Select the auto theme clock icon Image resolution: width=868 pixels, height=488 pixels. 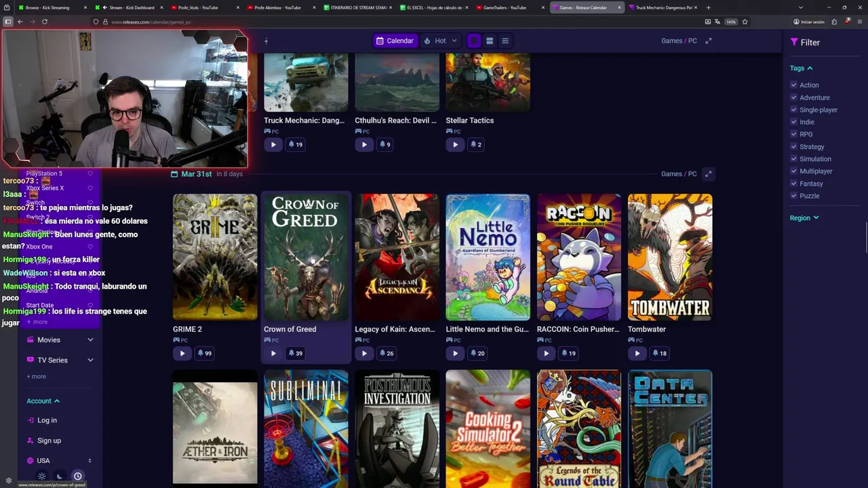[x=77, y=476]
